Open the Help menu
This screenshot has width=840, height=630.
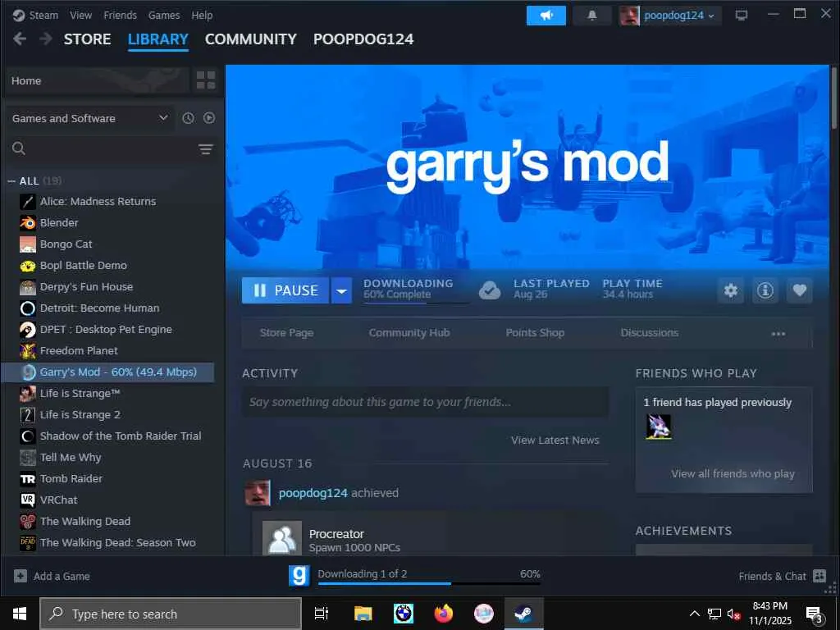click(202, 15)
